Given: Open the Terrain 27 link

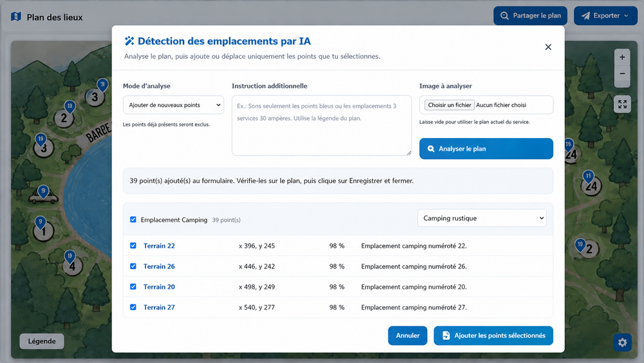Looking at the screenshot, I should tap(159, 307).
